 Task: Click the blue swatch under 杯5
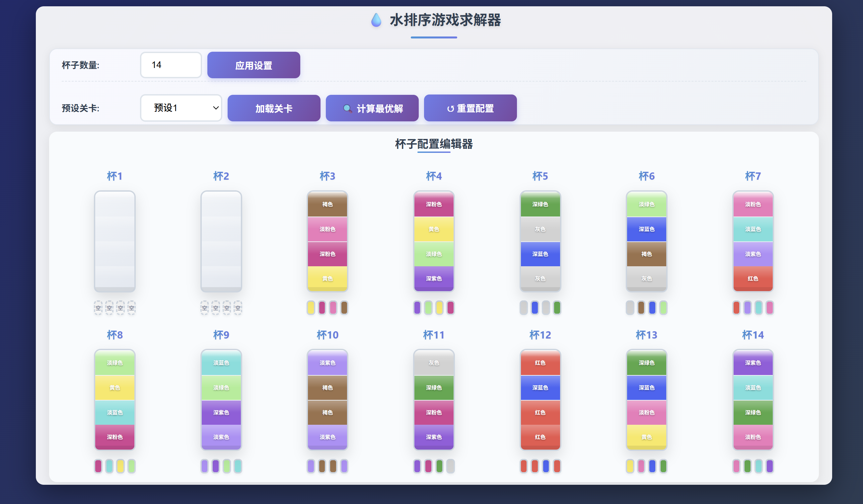tap(535, 308)
